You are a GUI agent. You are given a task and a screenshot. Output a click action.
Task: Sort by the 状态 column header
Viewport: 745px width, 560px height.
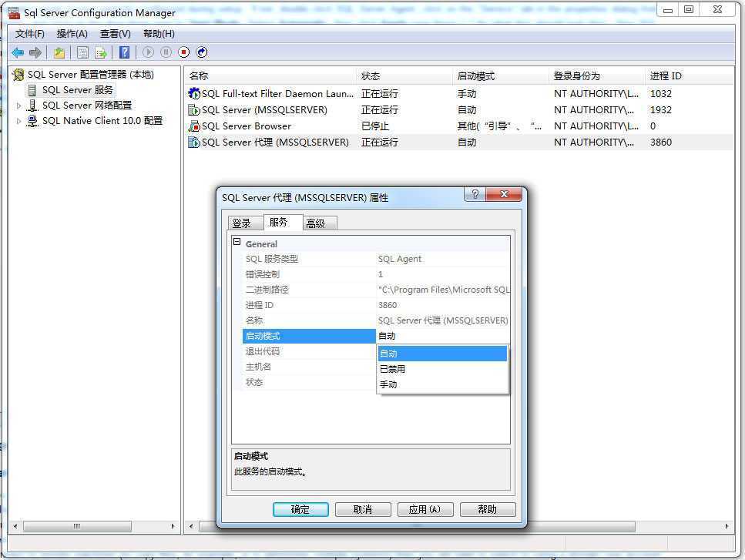(x=404, y=76)
